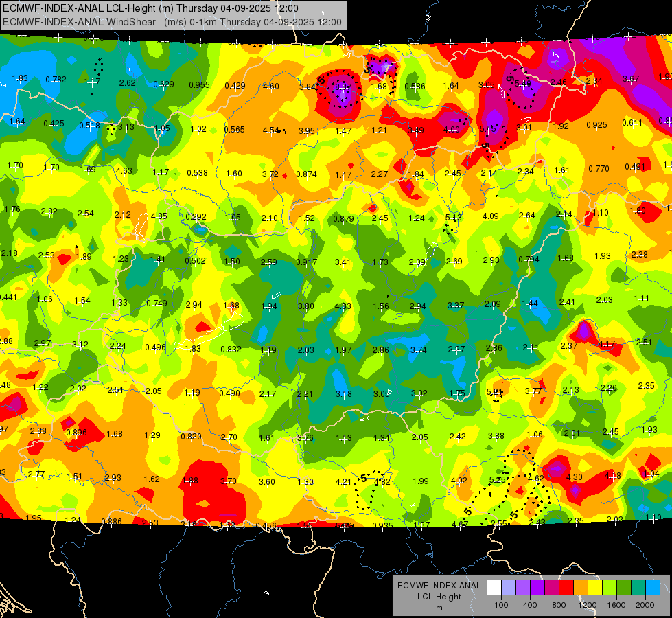Select the teal swatch in the legend

(638, 588)
